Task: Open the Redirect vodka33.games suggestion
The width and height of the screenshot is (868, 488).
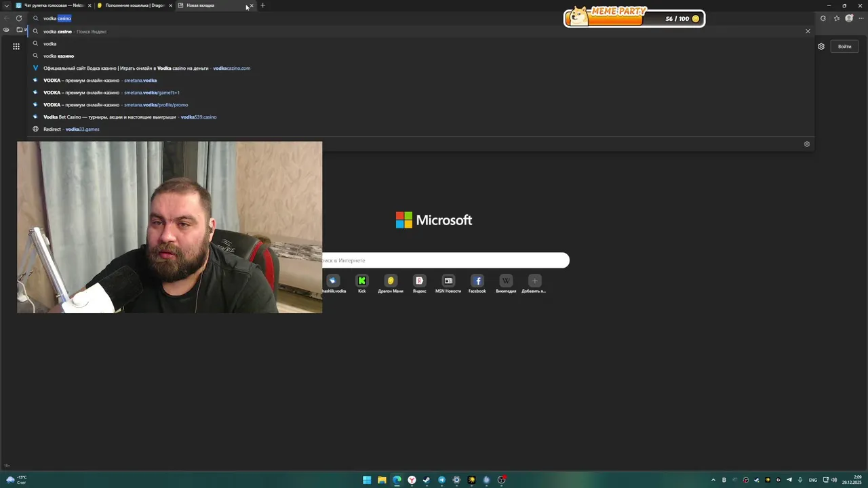Action: point(420,129)
